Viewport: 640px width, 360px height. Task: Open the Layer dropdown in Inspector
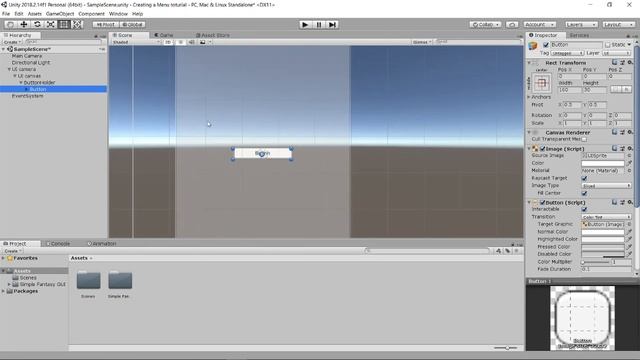[x=617, y=53]
